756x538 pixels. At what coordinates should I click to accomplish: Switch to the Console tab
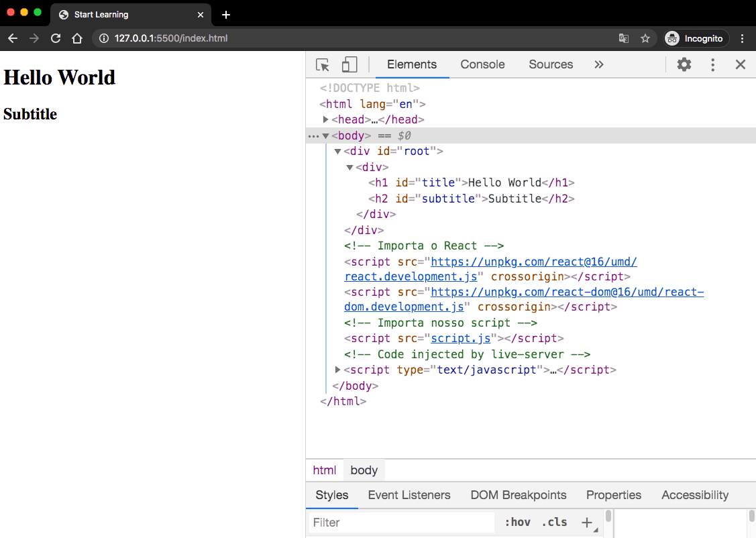[482, 64]
